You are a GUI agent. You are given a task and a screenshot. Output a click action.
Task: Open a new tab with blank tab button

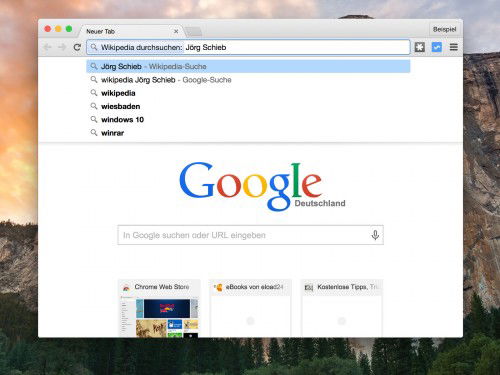click(x=194, y=32)
